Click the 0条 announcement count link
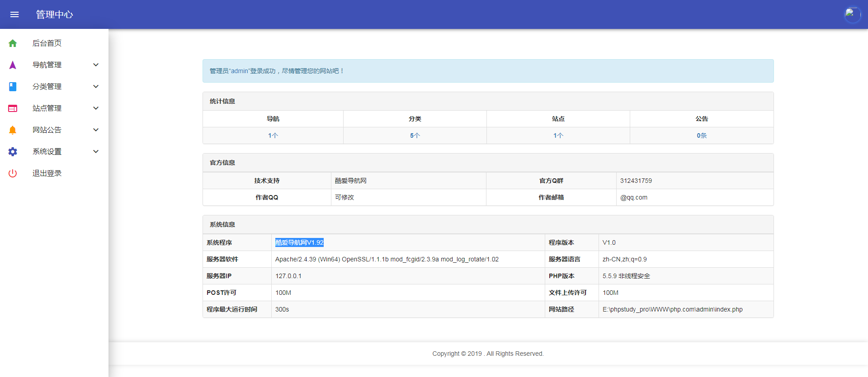The width and height of the screenshot is (868, 377). (x=702, y=135)
